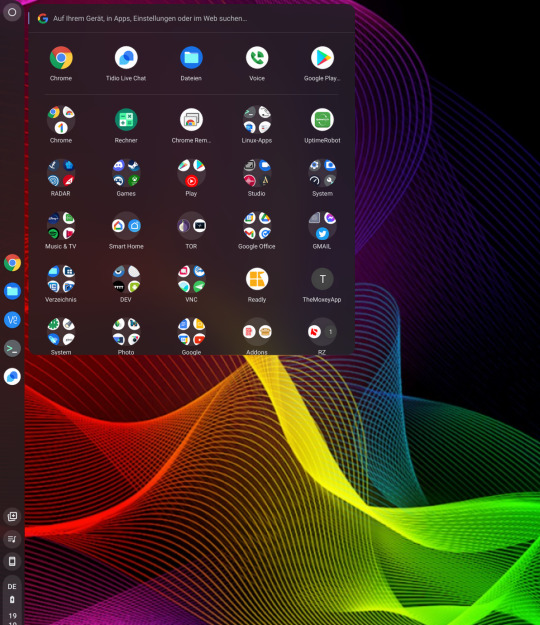540x625 pixels.
Task: Open the RADAR folder
Action: (x=61, y=173)
